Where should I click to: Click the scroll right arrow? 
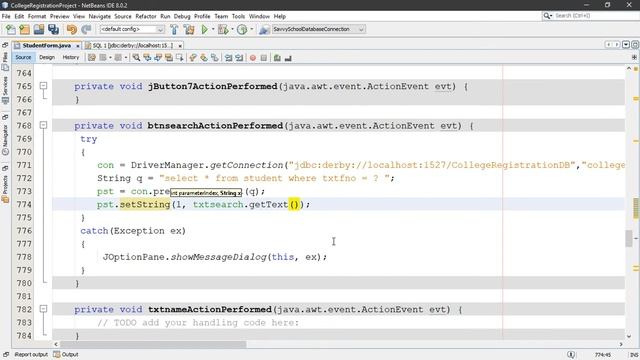[x=621, y=344]
